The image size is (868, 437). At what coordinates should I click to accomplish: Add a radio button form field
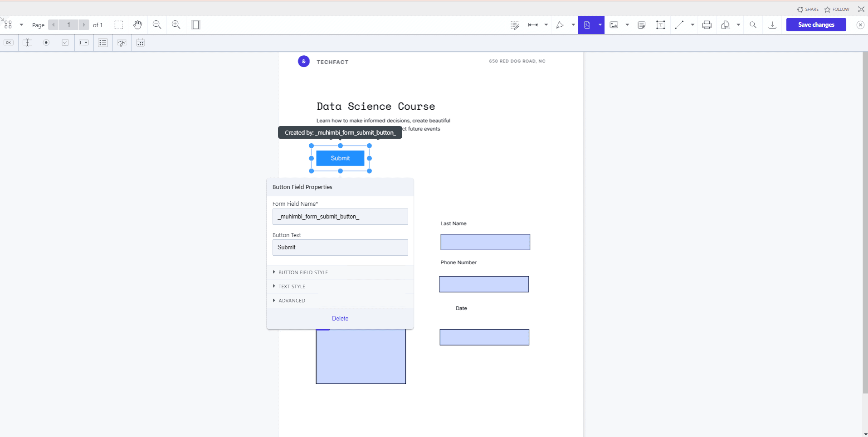[46, 43]
